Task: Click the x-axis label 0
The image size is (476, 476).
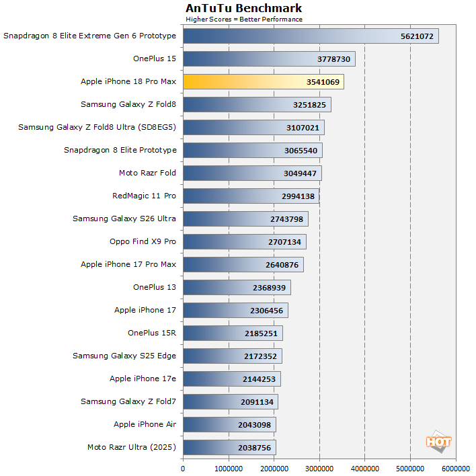Action: pyautogui.click(x=183, y=469)
